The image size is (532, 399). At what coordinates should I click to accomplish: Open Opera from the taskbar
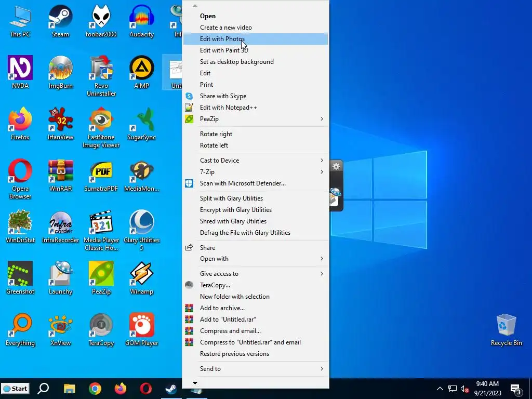(146, 389)
